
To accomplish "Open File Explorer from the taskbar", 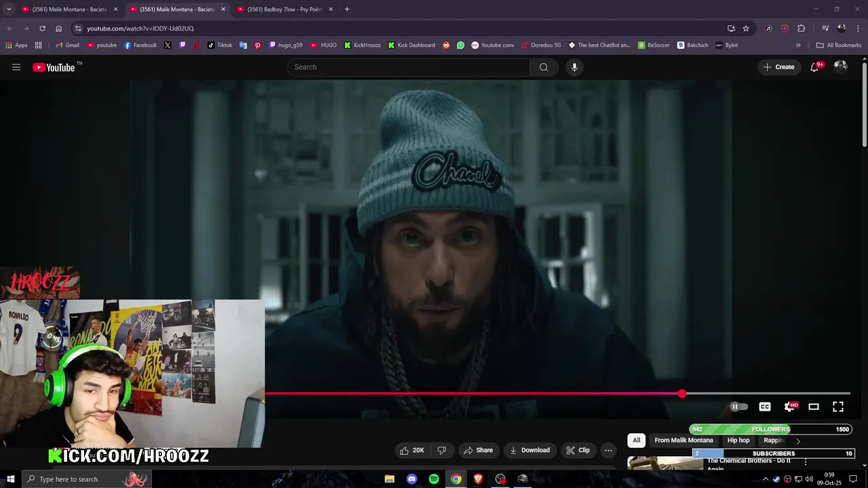I will coord(389,479).
